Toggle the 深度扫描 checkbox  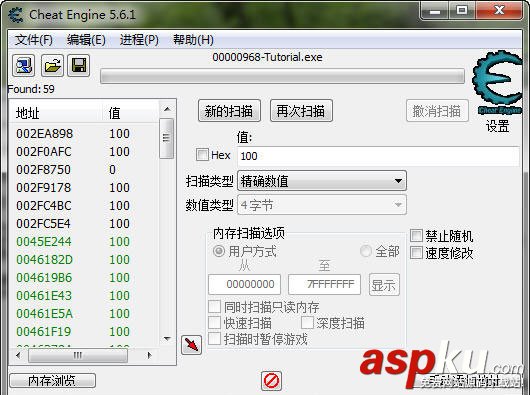point(307,322)
